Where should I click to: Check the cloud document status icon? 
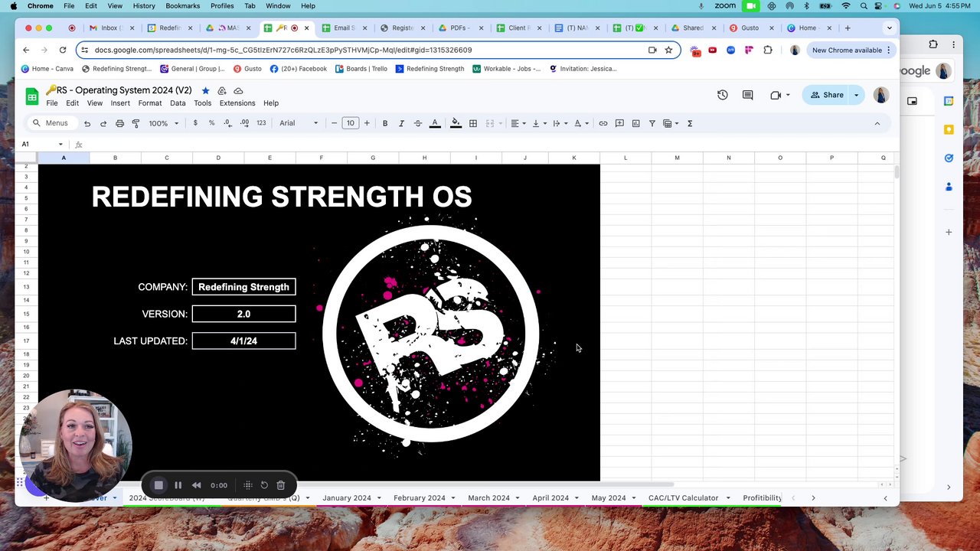click(238, 90)
